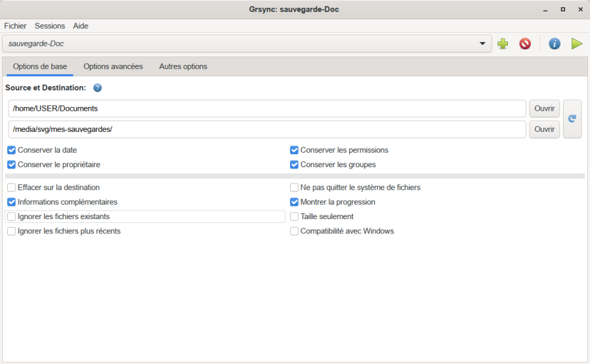Toggle Montrer la progression checkbox

[x=295, y=202]
